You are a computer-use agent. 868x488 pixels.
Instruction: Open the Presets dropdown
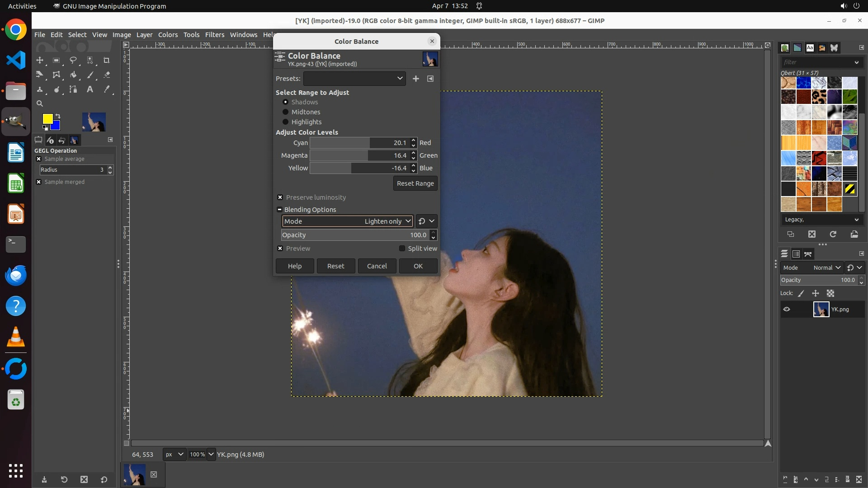(354, 79)
